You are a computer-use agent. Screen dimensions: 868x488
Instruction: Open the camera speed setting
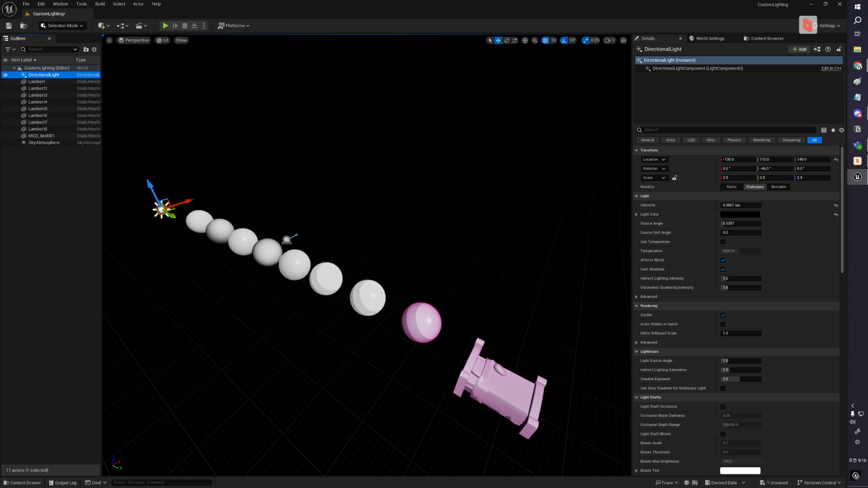pyautogui.click(x=609, y=40)
